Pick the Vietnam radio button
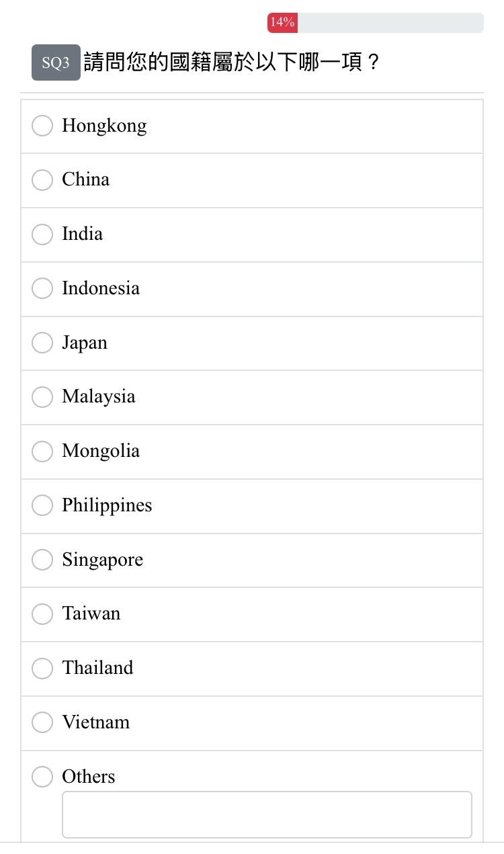504x854 pixels. [x=42, y=722]
